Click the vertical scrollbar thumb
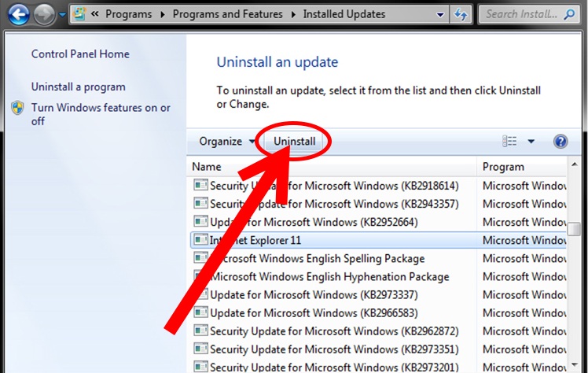 574,228
